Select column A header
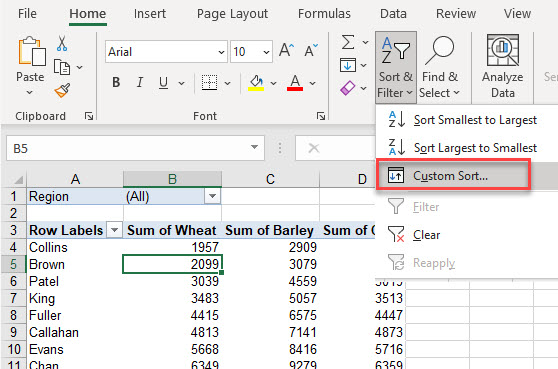This screenshot has height=369, width=558. [x=75, y=179]
